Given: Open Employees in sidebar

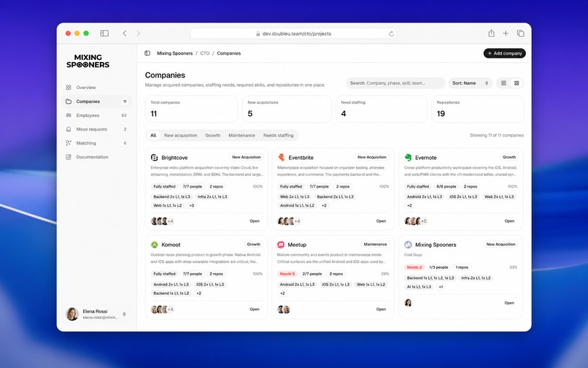Looking at the screenshot, I should tap(96, 115).
